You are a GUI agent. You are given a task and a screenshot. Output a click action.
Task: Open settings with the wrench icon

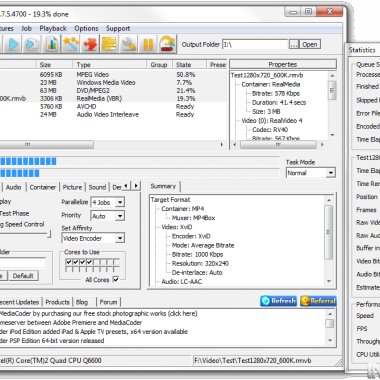click(x=128, y=44)
